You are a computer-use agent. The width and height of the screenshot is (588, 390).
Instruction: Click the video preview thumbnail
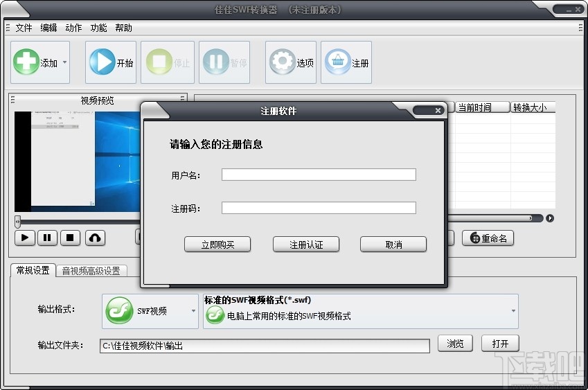pos(78,161)
